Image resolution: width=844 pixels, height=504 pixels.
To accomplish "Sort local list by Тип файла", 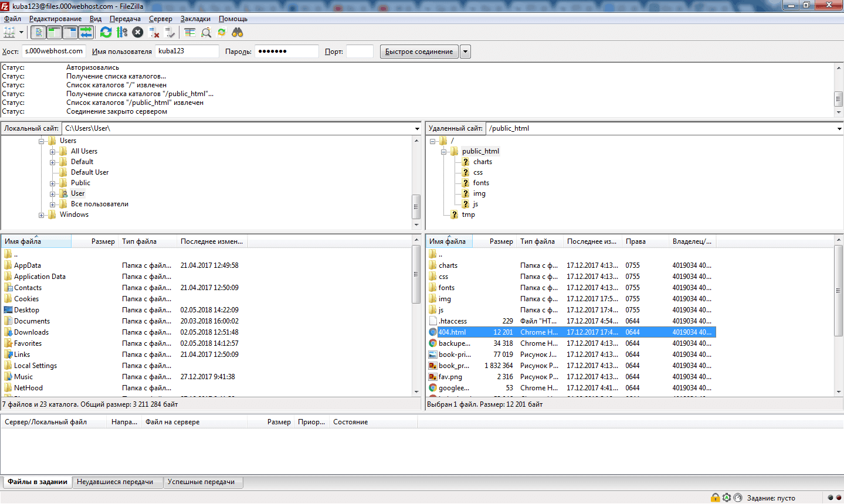I will [147, 241].
